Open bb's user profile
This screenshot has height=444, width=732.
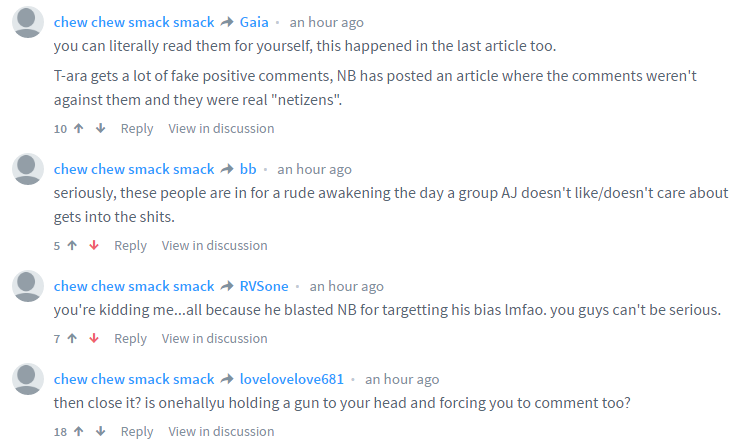click(x=248, y=169)
